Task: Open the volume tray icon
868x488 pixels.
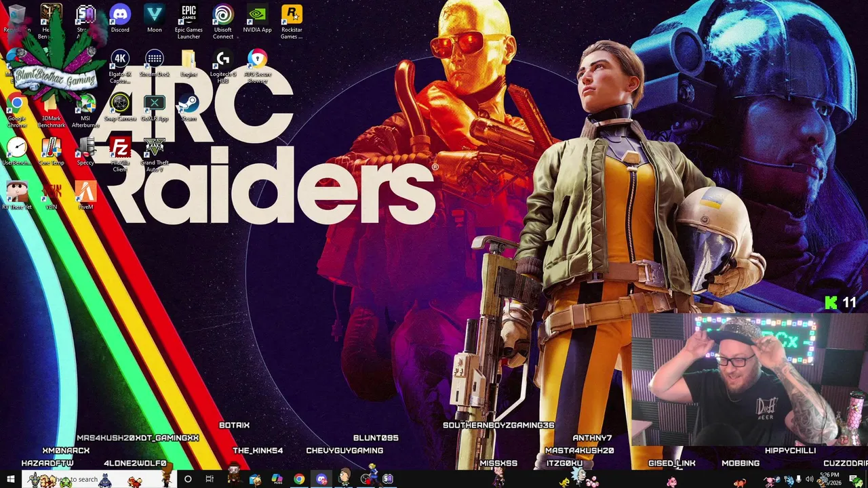Action: 809,480
